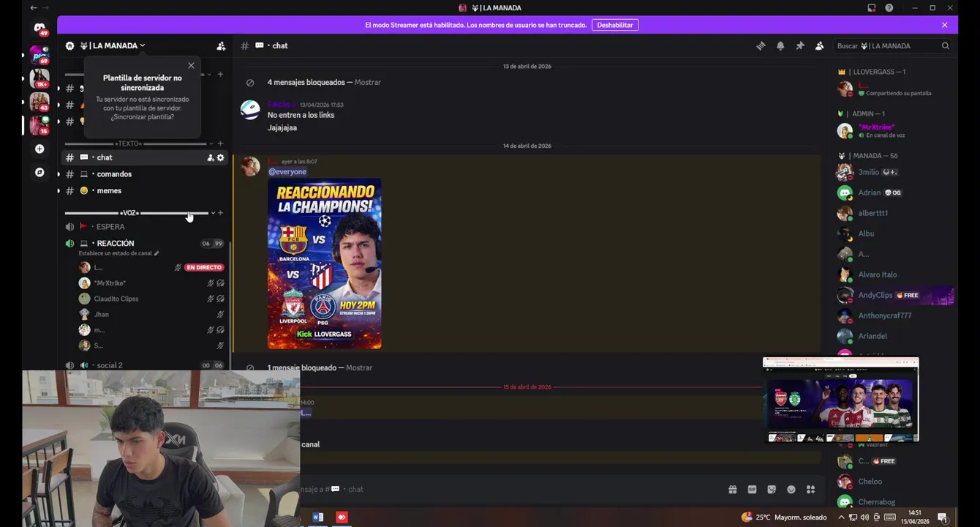Open Discord direct messages home

coord(39,28)
